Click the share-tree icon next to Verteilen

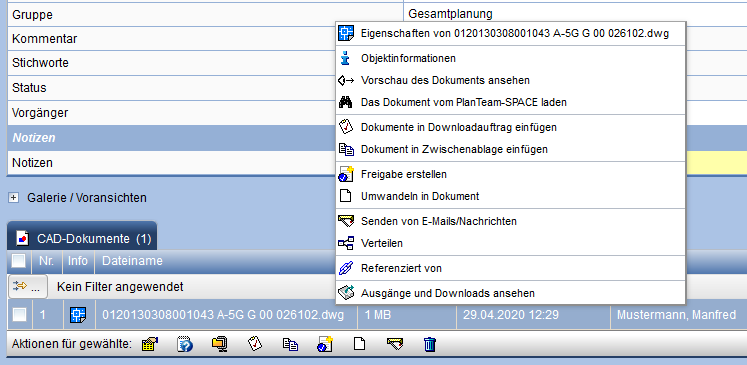pyautogui.click(x=346, y=243)
